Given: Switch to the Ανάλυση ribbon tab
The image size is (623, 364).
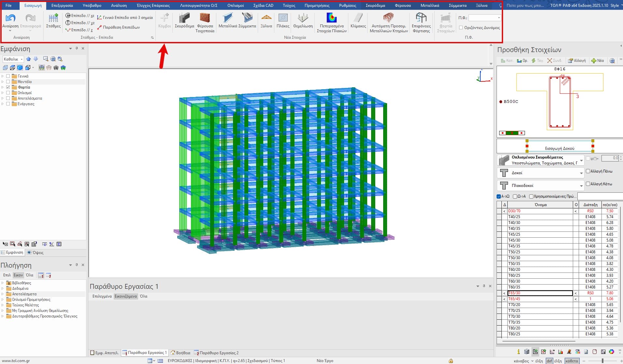Looking at the screenshot, I should (x=119, y=6).
